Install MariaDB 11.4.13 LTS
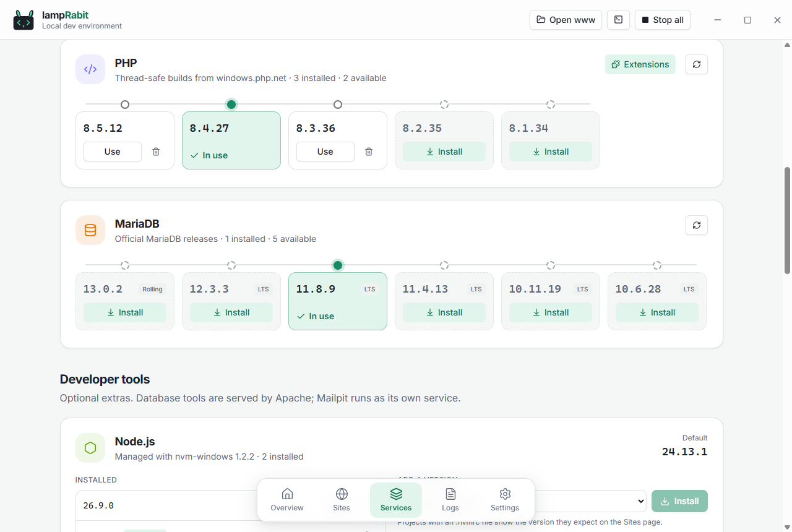Viewport: 792px width, 532px height. 444,312
